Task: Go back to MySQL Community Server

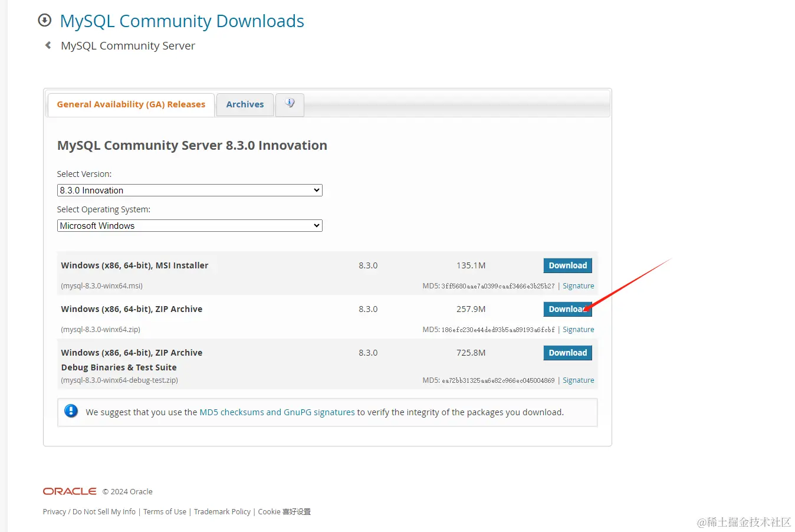Action: (128, 46)
